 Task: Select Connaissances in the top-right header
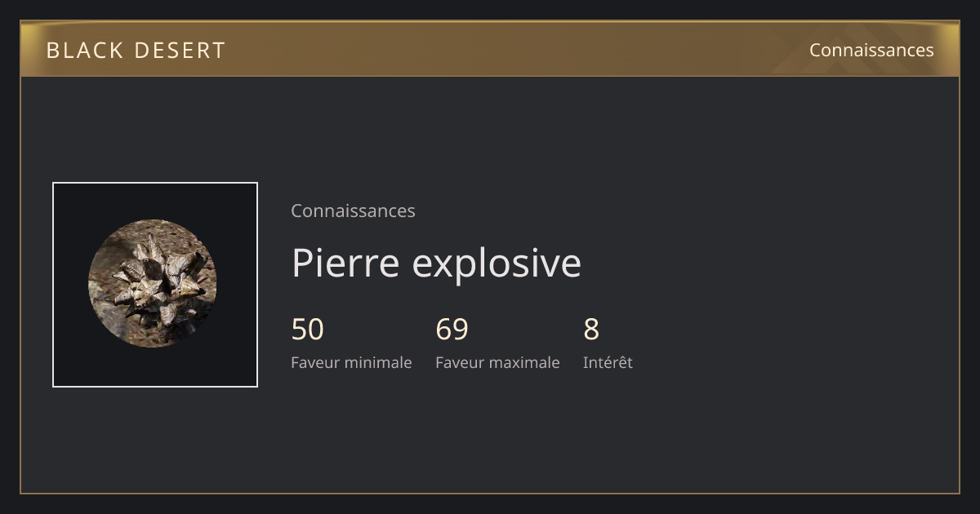tap(871, 50)
